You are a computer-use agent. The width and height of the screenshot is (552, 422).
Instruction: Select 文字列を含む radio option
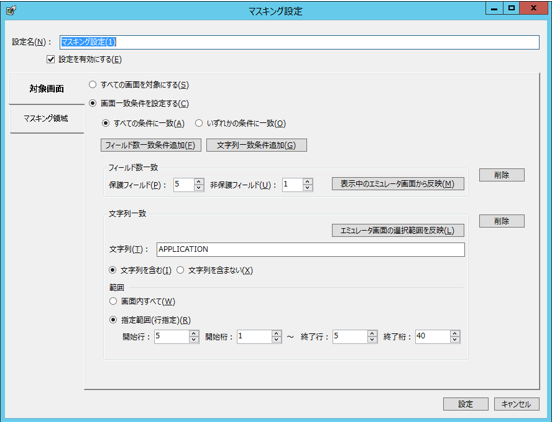coord(112,270)
